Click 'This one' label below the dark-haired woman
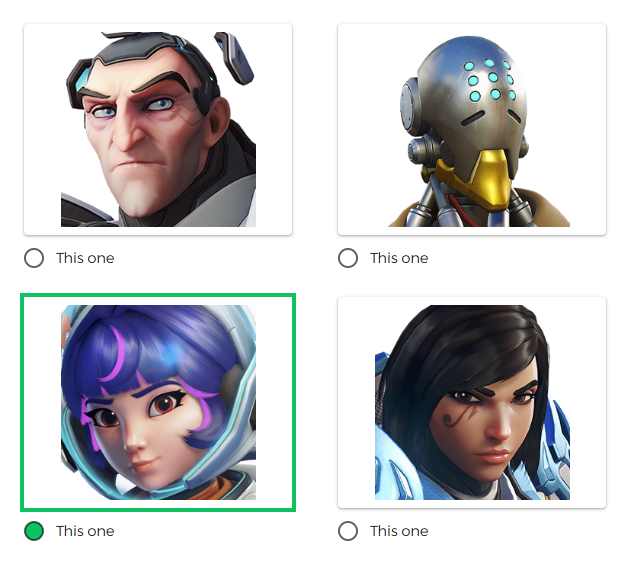The height and width of the screenshot is (564, 630). (399, 531)
